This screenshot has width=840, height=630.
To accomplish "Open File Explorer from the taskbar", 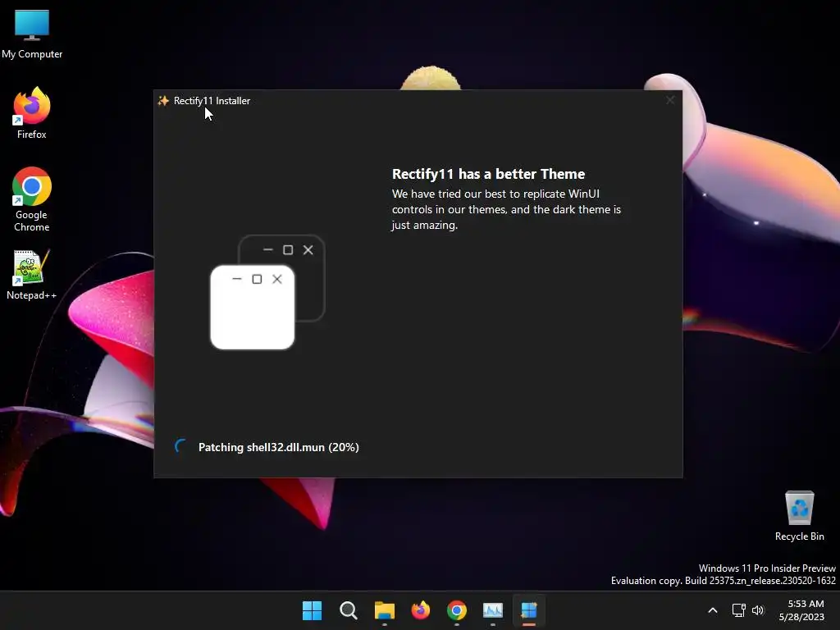I will pyautogui.click(x=384, y=610).
